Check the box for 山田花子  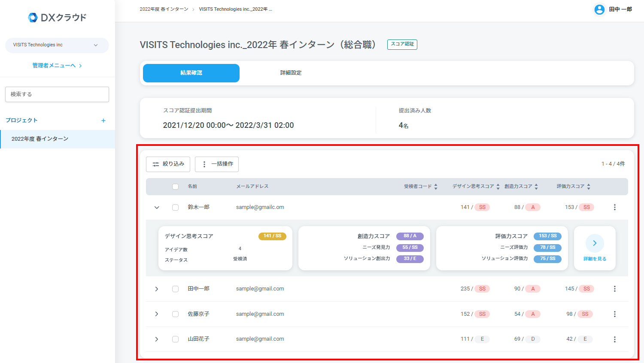pos(175,339)
